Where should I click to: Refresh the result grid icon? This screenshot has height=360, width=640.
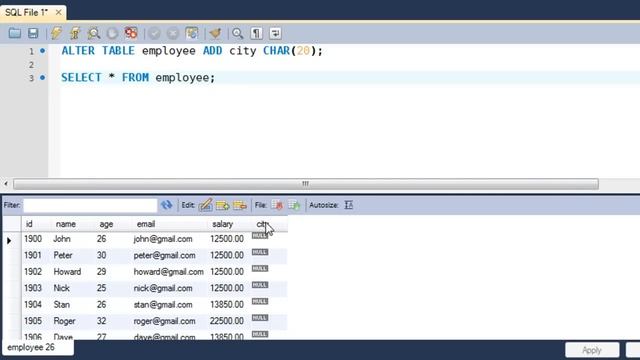click(x=167, y=205)
